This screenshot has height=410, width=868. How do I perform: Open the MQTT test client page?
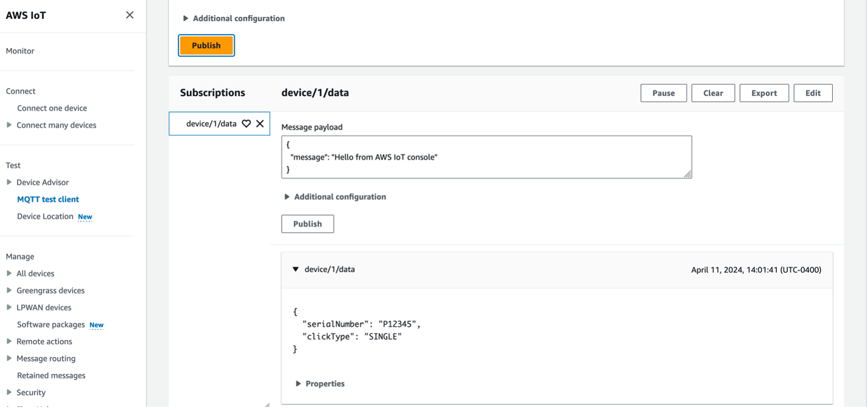[x=48, y=199]
